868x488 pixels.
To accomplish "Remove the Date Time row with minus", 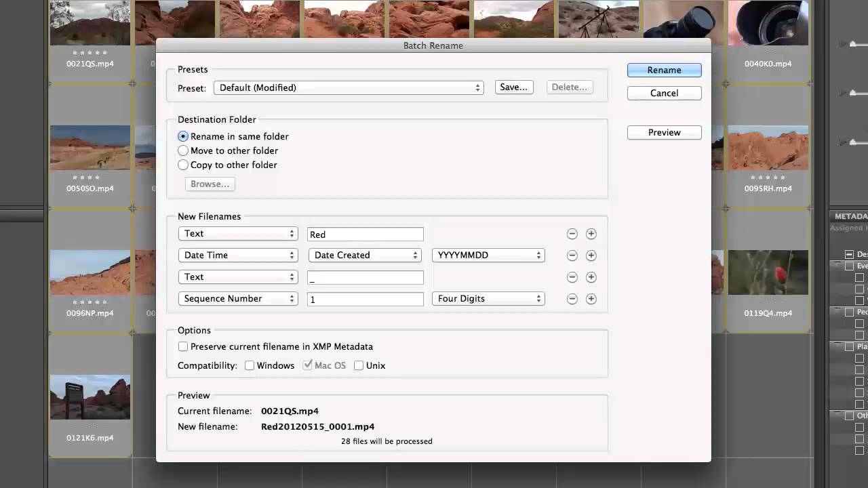I will point(572,256).
